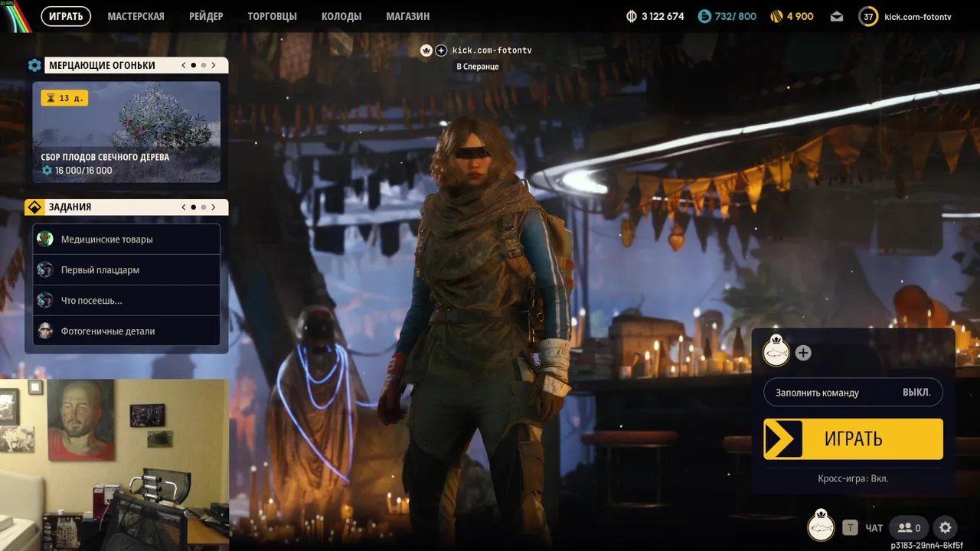Open the ТОРГОВЦЫ tab
The image size is (980, 551).
point(272,16)
